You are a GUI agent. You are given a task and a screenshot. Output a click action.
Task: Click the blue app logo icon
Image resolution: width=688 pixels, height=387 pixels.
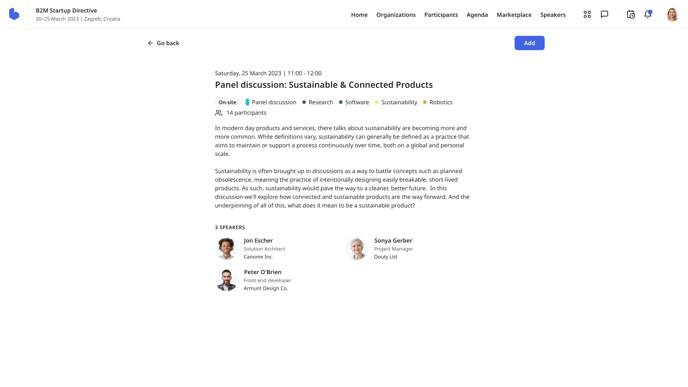[x=14, y=14]
